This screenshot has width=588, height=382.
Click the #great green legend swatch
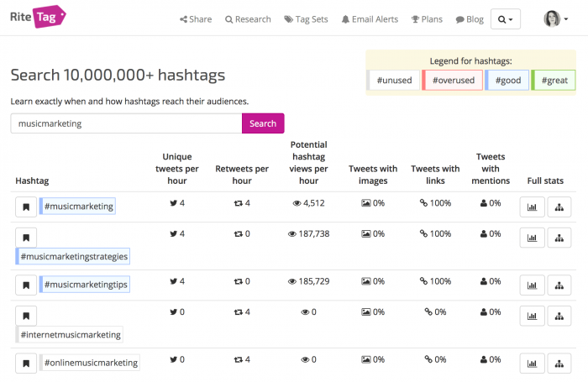click(x=554, y=80)
